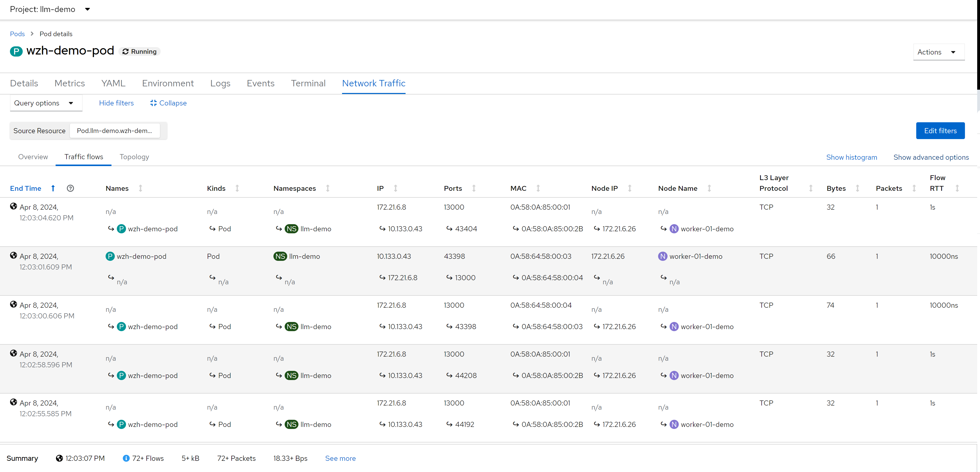Click the End Time help question-mark icon
The width and height of the screenshot is (980, 472).
click(70, 188)
